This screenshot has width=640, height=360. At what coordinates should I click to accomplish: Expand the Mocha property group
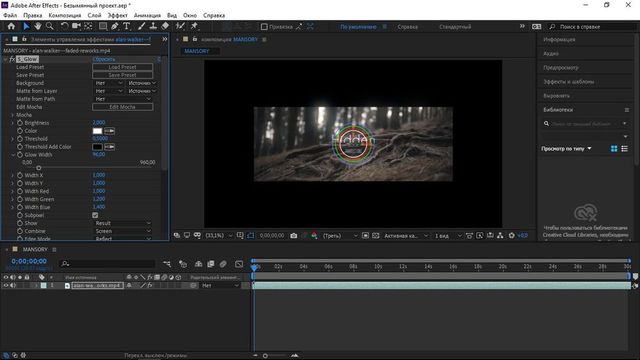tap(13, 115)
